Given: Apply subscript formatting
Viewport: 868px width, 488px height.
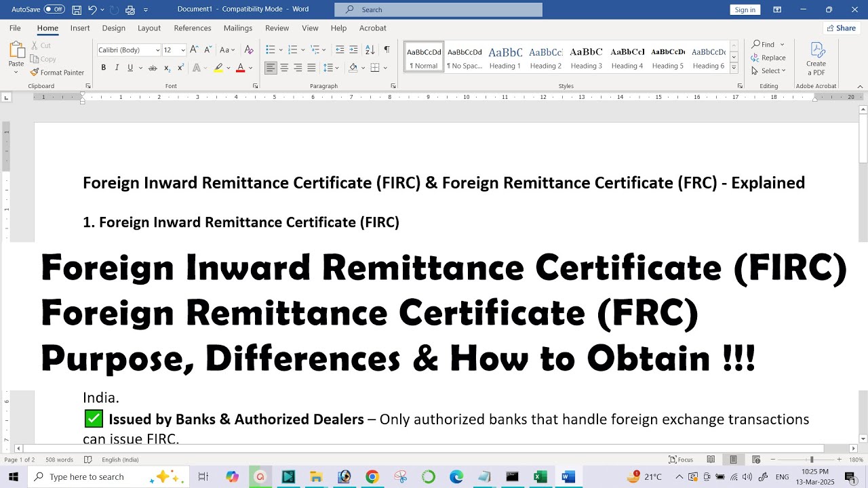Looking at the screenshot, I should [x=168, y=68].
